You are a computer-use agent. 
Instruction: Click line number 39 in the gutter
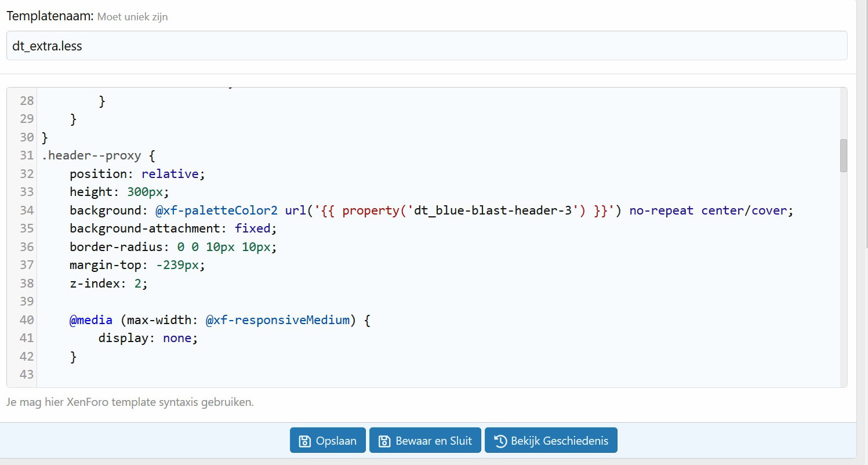point(27,301)
